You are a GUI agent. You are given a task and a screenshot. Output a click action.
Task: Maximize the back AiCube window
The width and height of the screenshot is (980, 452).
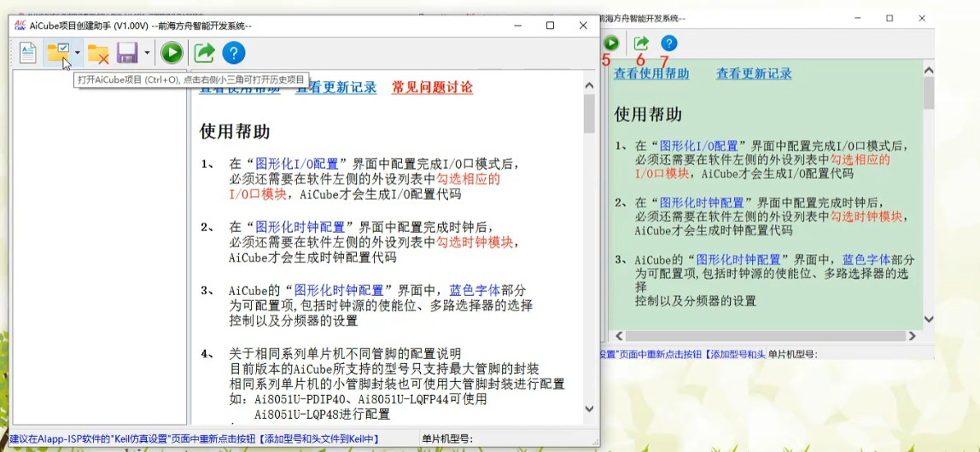point(890,18)
